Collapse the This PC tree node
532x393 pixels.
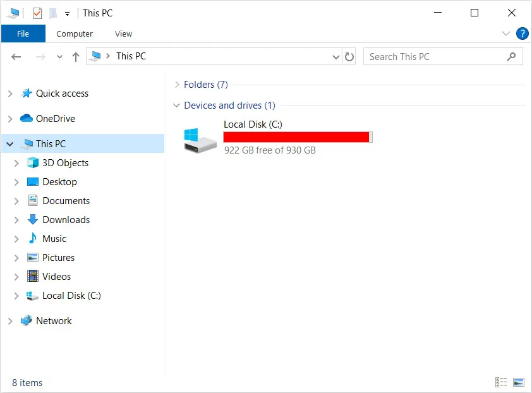10,144
